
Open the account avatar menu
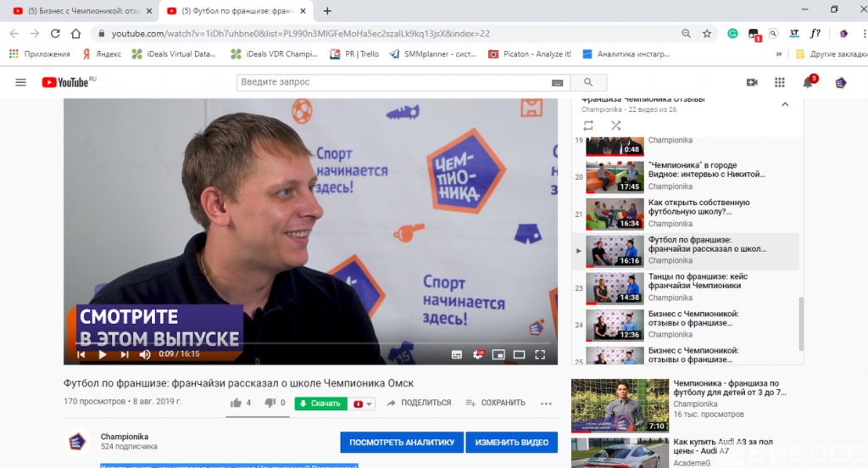click(840, 82)
